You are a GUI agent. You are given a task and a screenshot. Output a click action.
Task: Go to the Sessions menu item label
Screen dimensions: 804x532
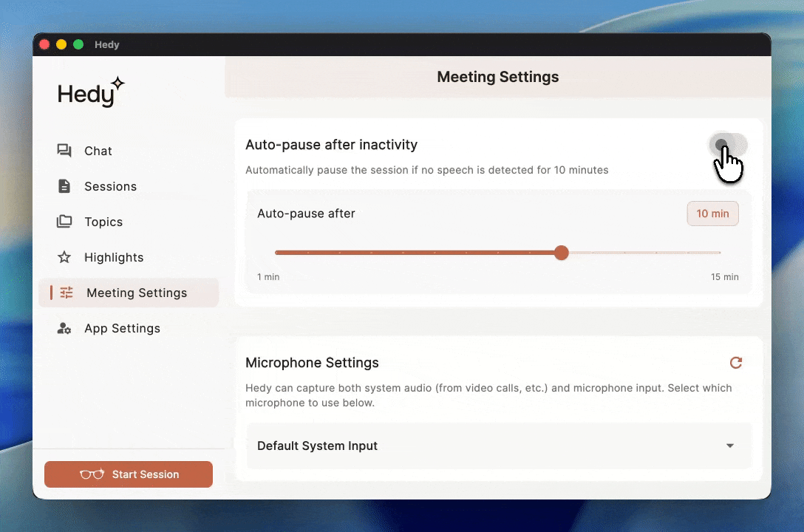pos(110,186)
